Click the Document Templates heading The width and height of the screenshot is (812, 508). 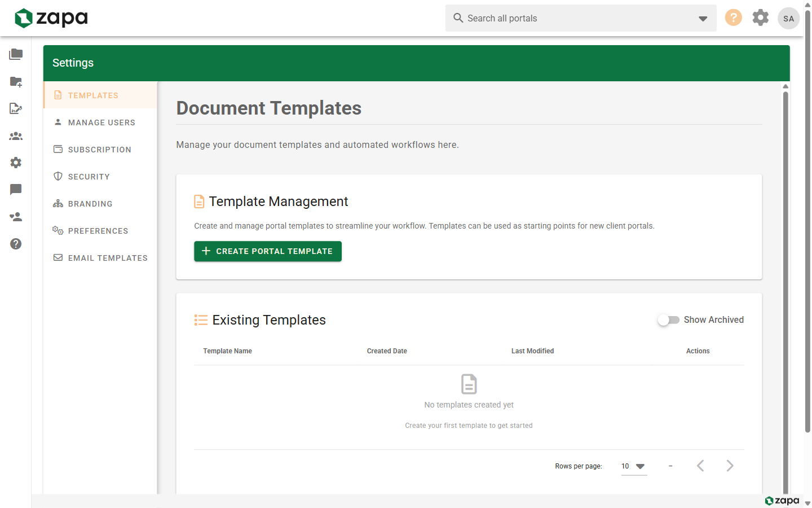269,108
